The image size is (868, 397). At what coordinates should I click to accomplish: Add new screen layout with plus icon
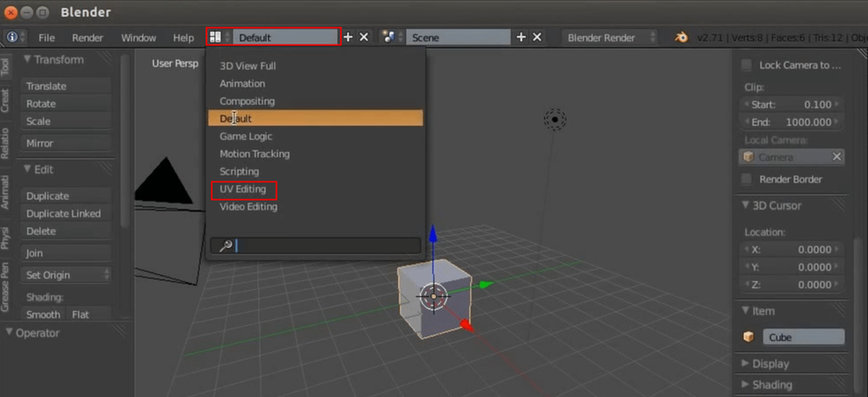349,37
